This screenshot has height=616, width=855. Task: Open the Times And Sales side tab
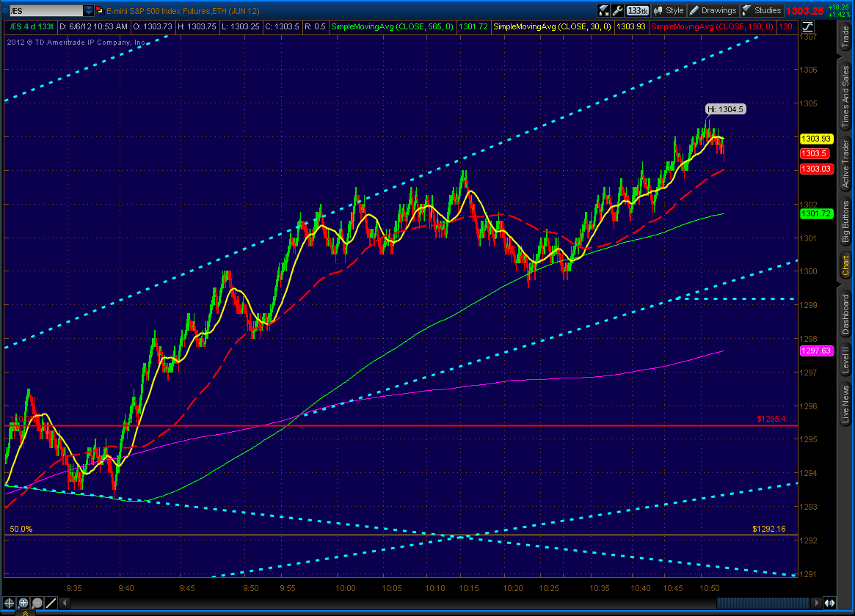coord(845,96)
